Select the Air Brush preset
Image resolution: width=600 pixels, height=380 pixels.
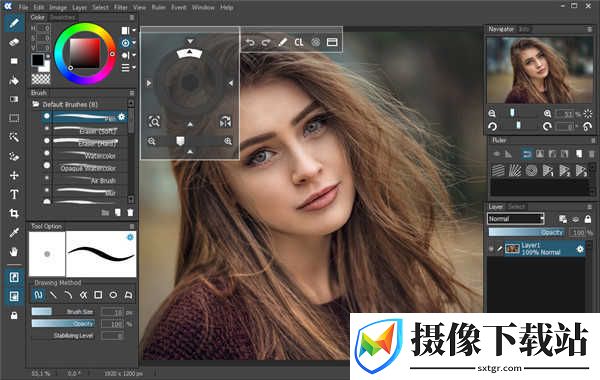(x=84, y=180)
